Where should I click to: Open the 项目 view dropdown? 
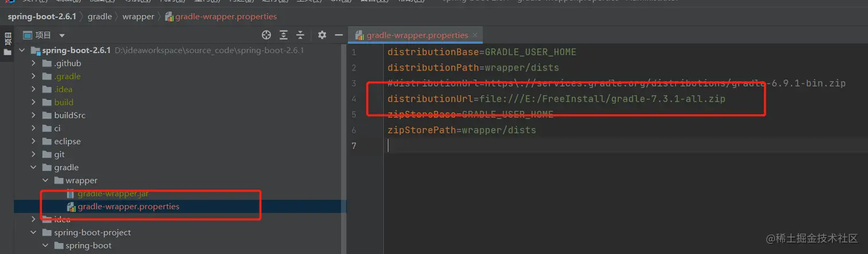tap(62, 35)
